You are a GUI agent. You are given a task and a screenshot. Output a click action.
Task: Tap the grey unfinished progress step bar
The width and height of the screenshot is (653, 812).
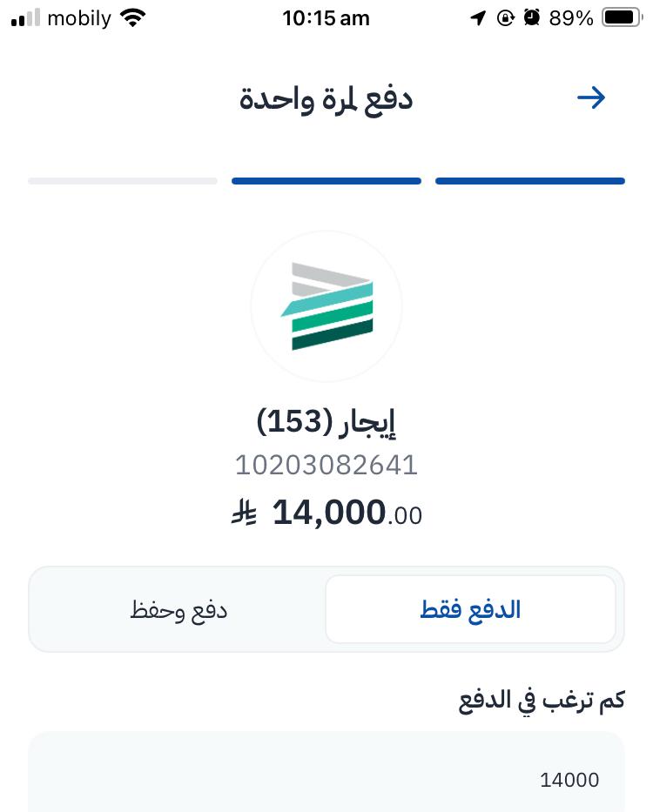[x=123, y=181]
